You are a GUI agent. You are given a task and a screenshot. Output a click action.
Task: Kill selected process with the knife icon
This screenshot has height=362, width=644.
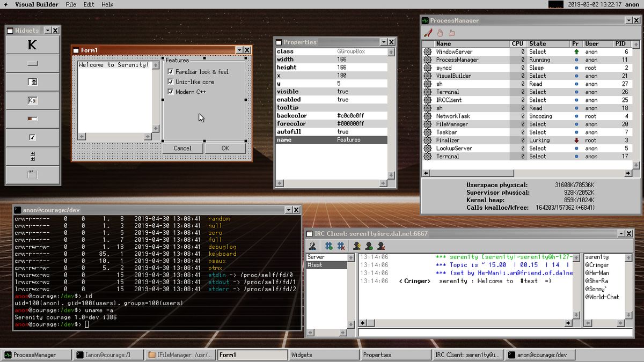coord(428,31)
